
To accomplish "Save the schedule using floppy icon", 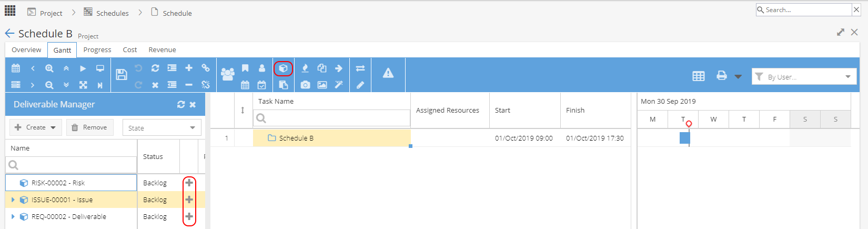I will [122, 74].
